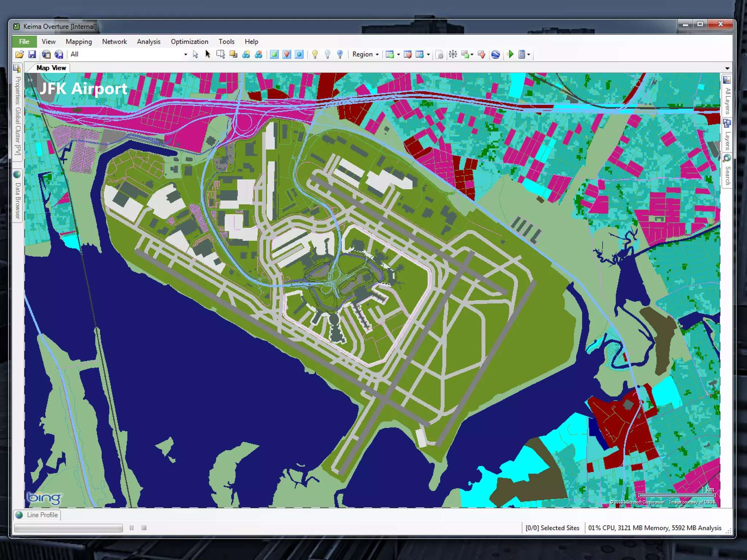Open Google Earth globe icon
This screenshot has height=560, width=747.
tap(495, 54)
